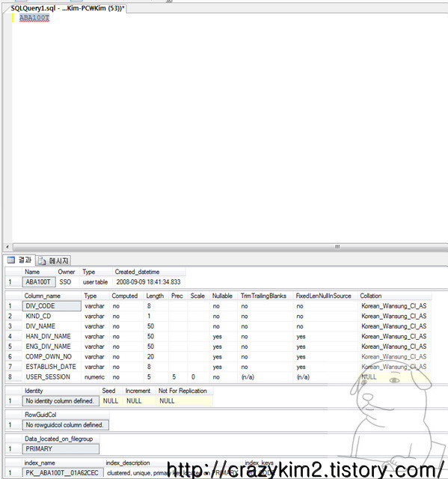Click the horizontal scrollbar of the query editor
Screen dimensions: 448x479
(230, 247)
